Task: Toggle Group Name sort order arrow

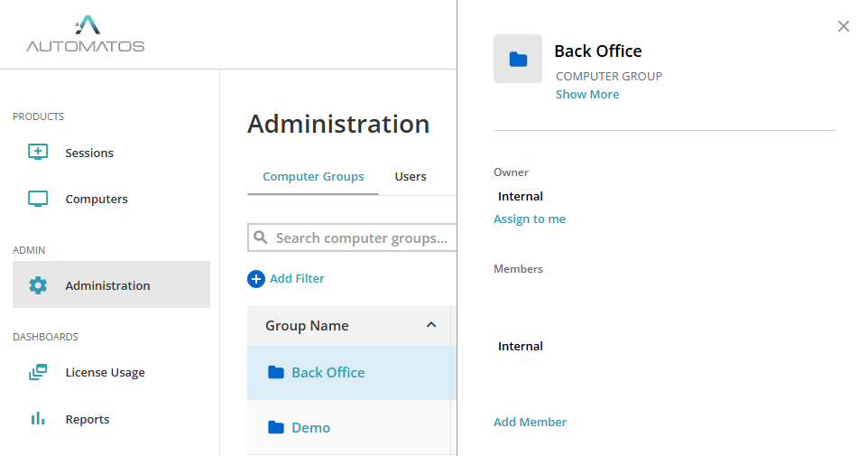Action: tap(431, 325)
